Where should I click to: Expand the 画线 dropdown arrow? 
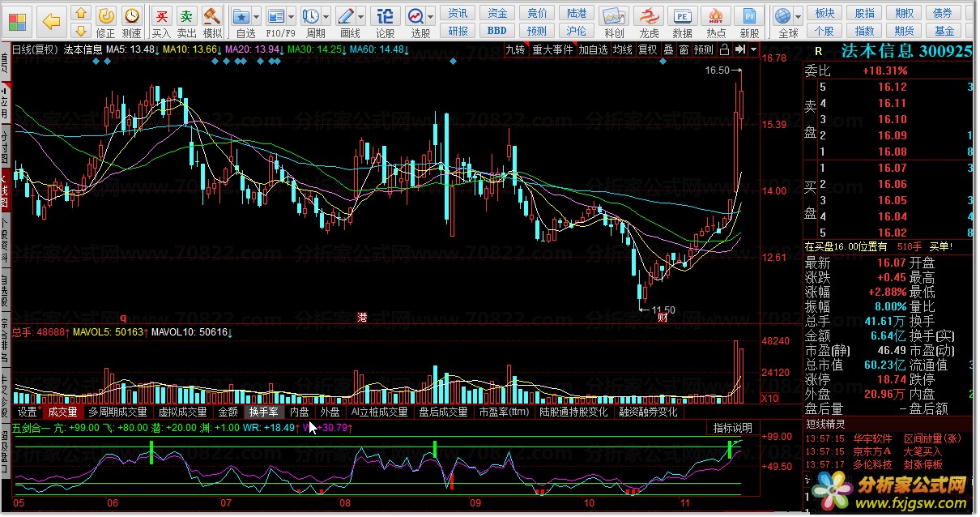pos(360,16)
